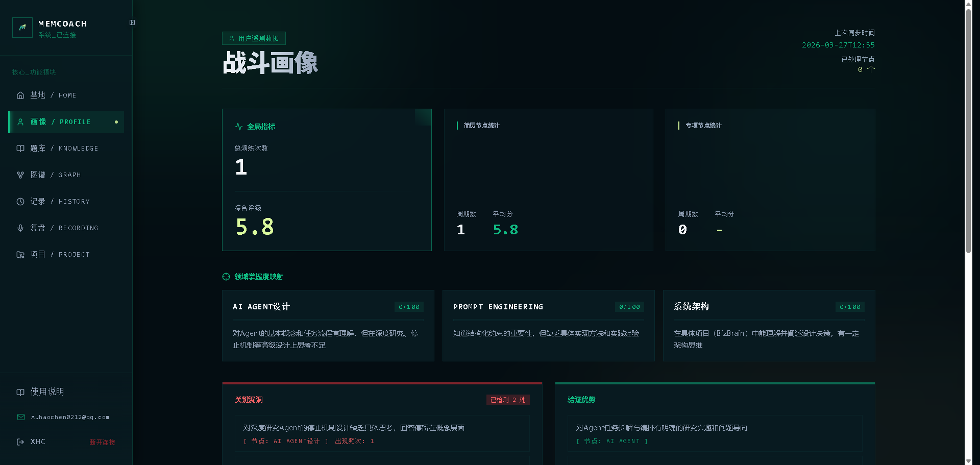Click the 专项节点统计 heading
The height and width of the screenshot is (465, 980).
tap(703, 126)
